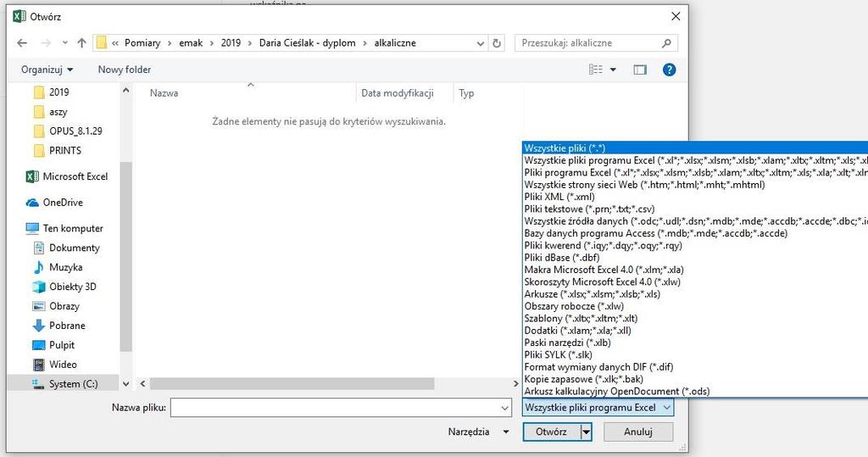
Task: Open the Pulpit folder
Action: [53, 344]
